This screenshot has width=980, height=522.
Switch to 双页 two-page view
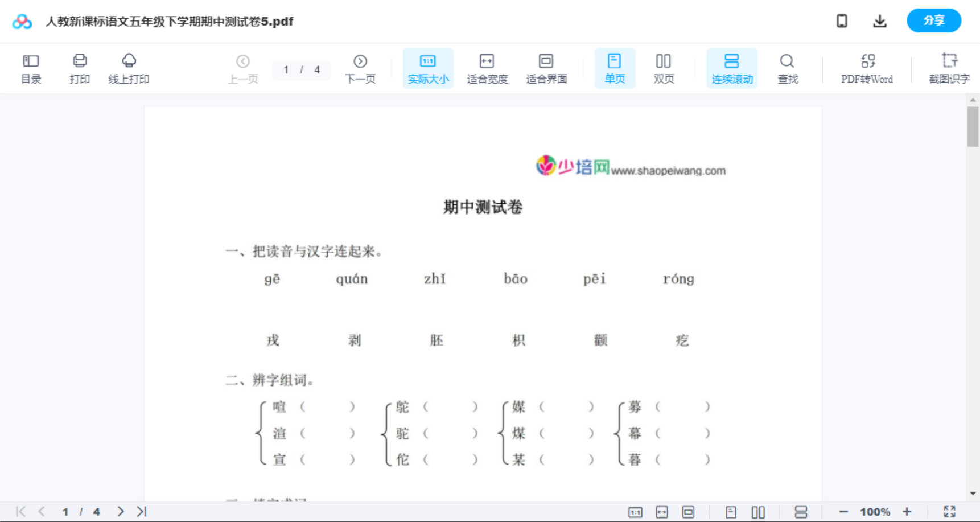pyautogui.click(x=664, y=68)
